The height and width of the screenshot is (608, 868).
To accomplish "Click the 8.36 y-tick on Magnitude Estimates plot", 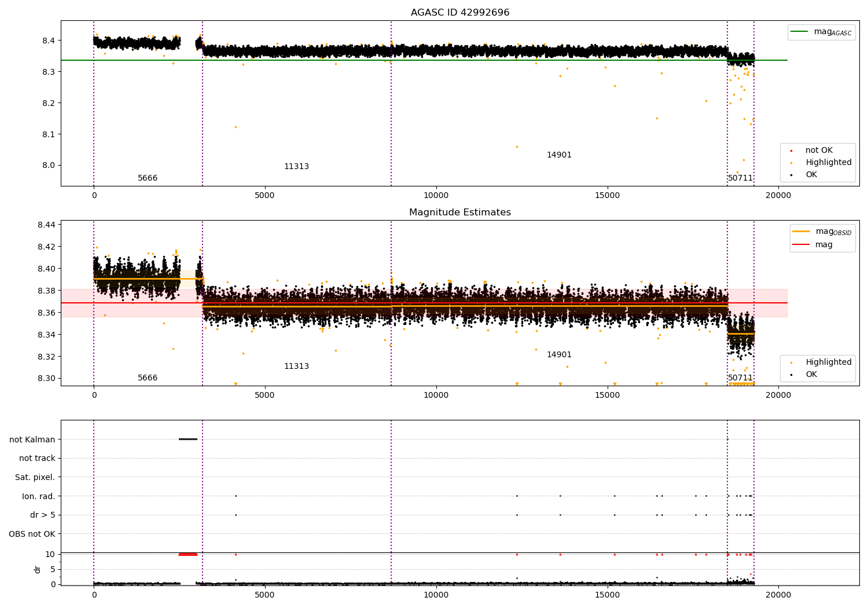I will (x=46, y=313).
